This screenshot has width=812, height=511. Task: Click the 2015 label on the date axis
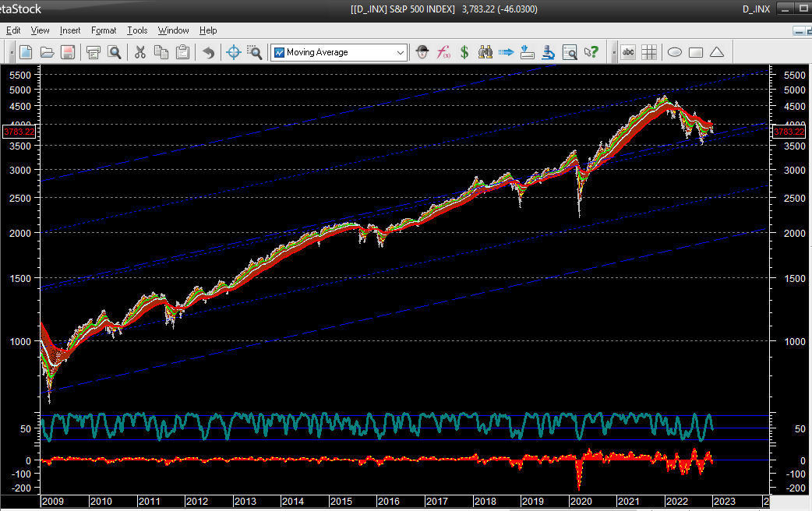click(341, 502)
